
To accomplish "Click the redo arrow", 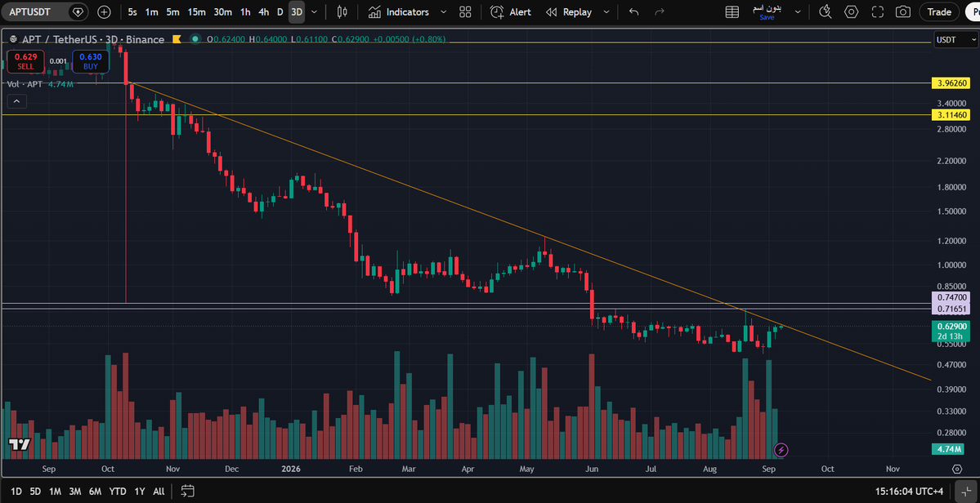I will 660,12.
